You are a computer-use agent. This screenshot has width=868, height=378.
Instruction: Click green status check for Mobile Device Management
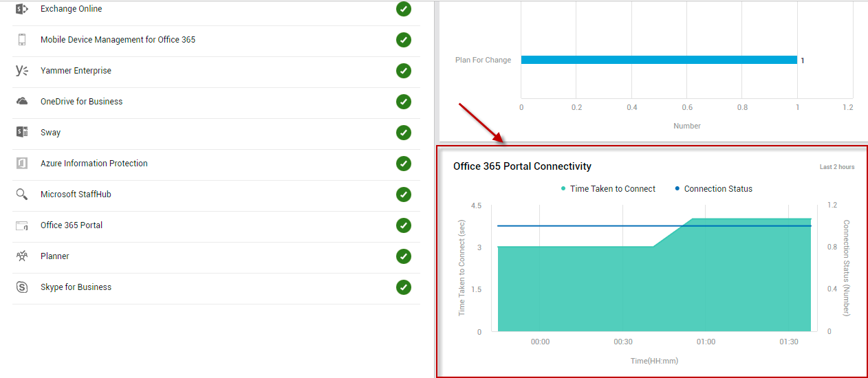tap(404, 40)
